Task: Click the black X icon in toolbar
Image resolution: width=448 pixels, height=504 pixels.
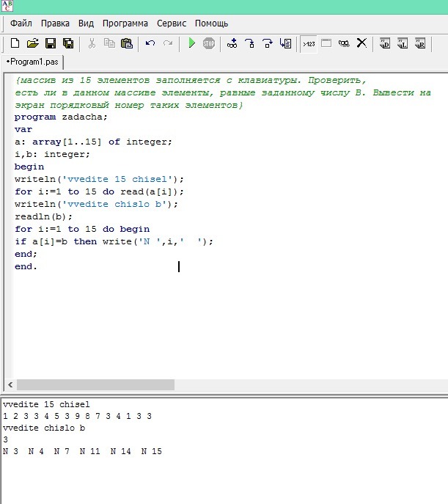Action: pyautogui.click(x=361, y=43)
